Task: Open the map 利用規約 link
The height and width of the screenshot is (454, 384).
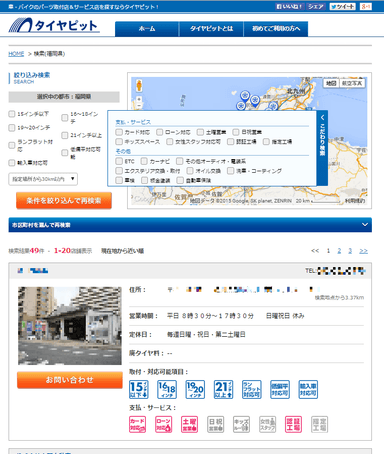Action: pyautogui.click(x=355, y=201)
